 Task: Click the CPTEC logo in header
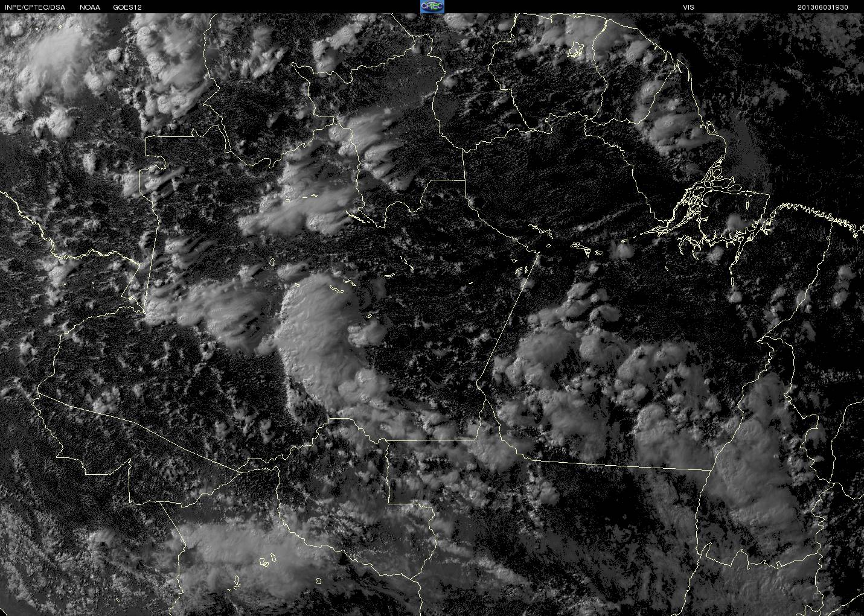pos(432,7)
